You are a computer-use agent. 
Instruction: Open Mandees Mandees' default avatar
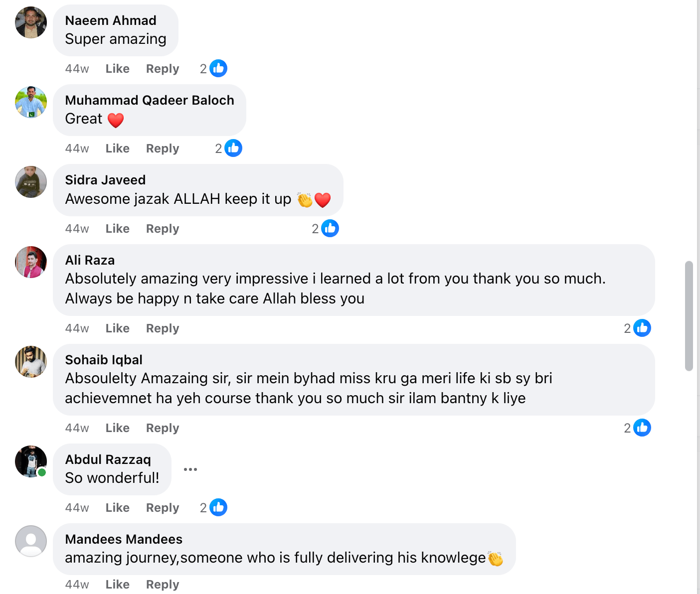click(x=31, y=541)
